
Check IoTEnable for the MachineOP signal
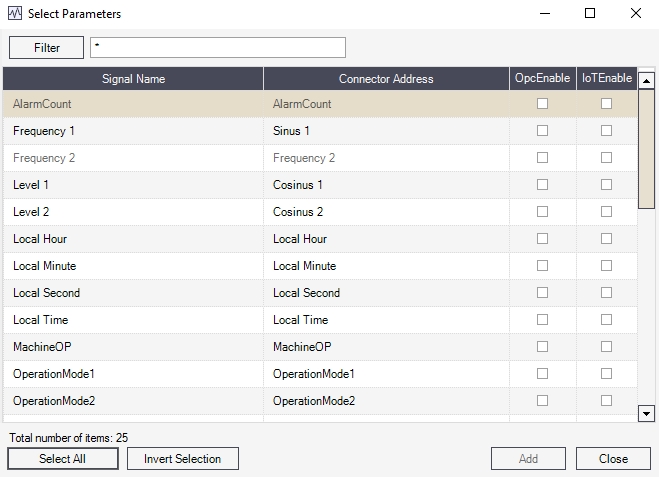point(606,347)
